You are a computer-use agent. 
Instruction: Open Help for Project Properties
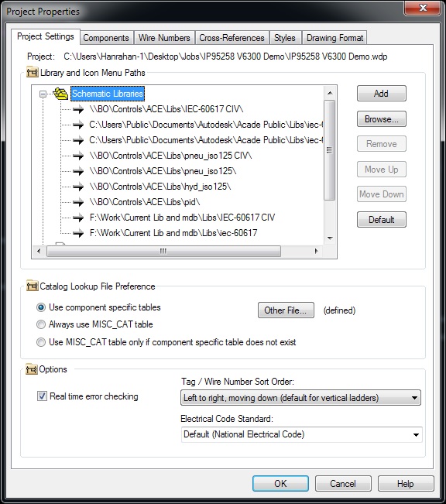406,484
